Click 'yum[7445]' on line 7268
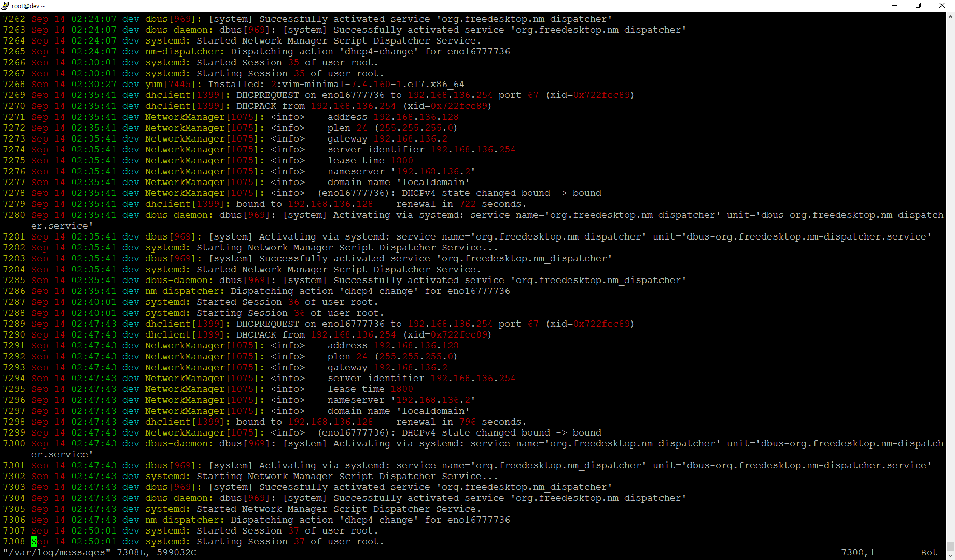The image size is (955, 560). click(x=171, y=85)
